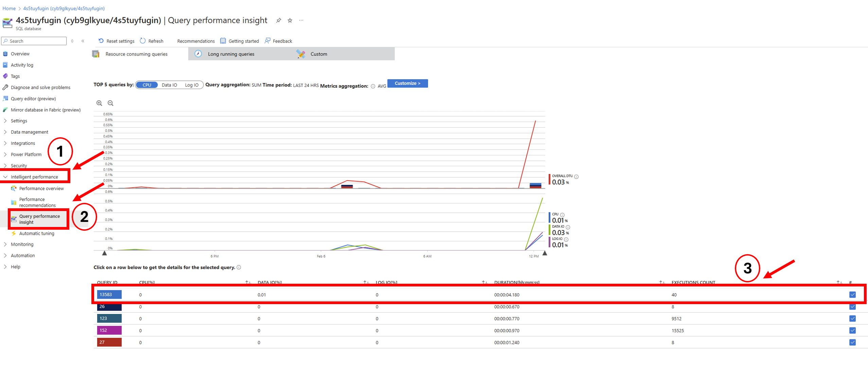Click the Reset settings icon
Viewport: 868px width, 368px height.
[101, 41]
